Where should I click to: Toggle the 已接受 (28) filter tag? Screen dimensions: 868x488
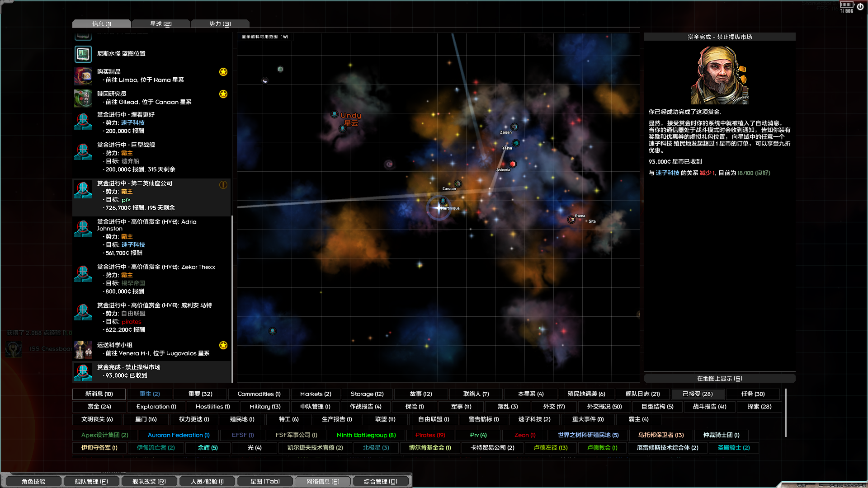(698, 394)
